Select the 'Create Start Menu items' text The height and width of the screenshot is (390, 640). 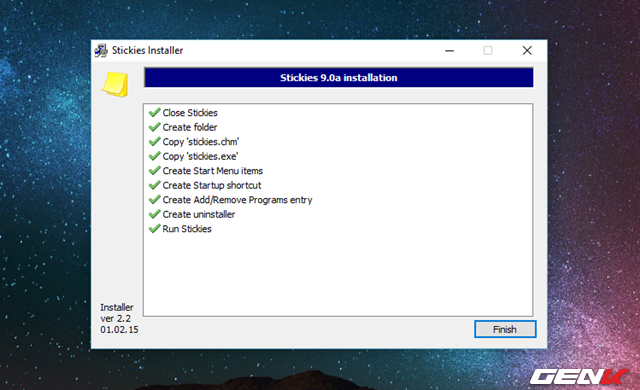[x=213, y=171]
